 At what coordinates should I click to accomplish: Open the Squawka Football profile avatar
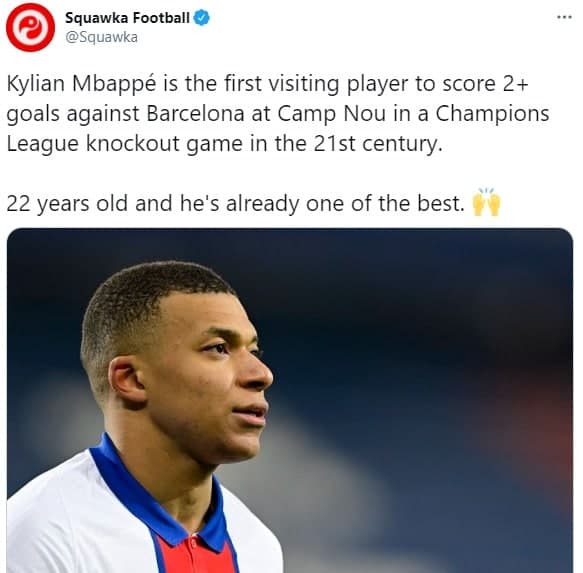click(x=30, y=27)
